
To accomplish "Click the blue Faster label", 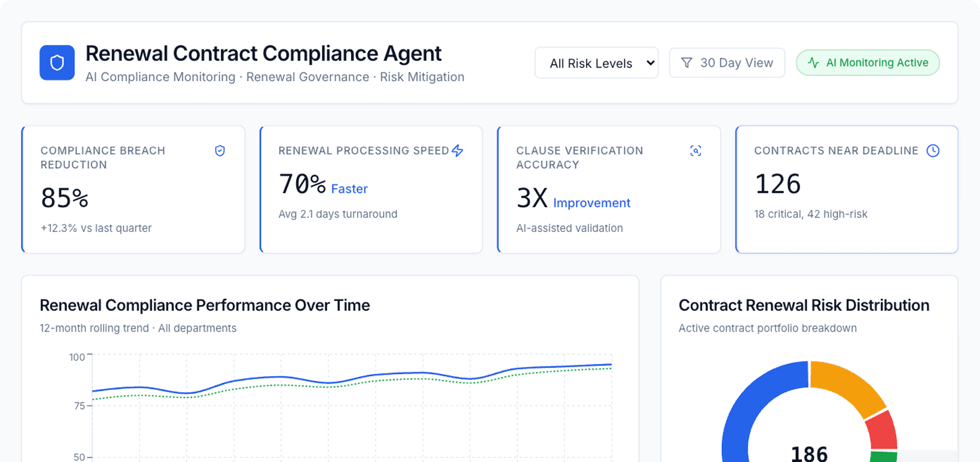I will pyautogui.click(x=349, y=189).
